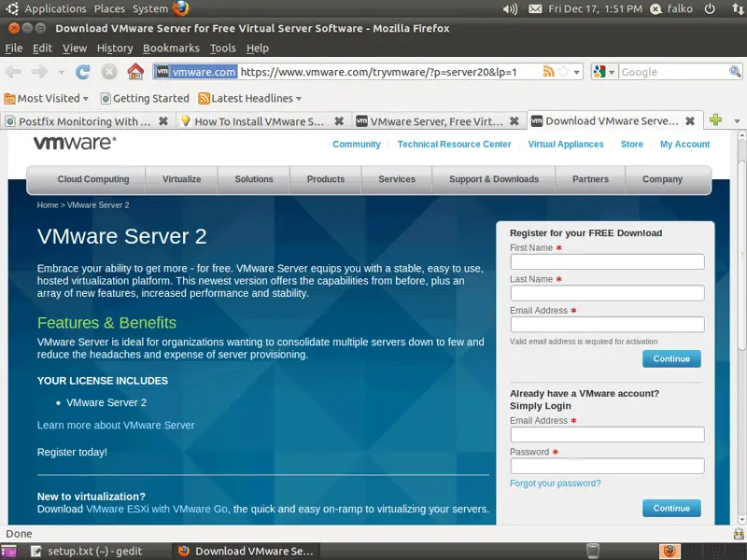This screenshot has width=747, height=560.
Task: Click the RSS feed icon in address bar
Action: point(549,72)
